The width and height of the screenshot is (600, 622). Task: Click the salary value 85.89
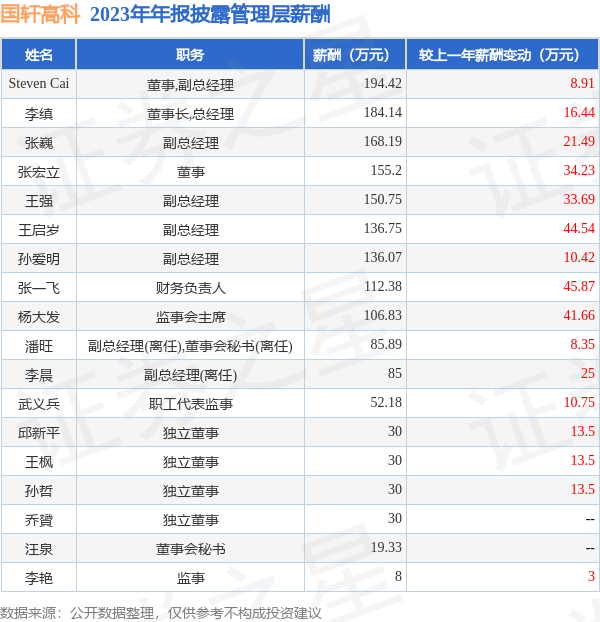386,344
